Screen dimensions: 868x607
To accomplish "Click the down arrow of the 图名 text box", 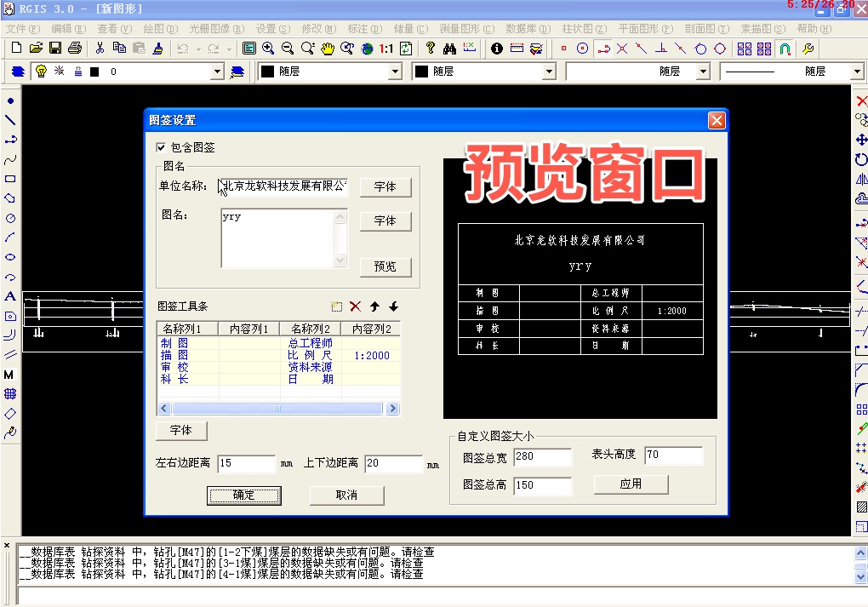I will click(x=340, y=260).
